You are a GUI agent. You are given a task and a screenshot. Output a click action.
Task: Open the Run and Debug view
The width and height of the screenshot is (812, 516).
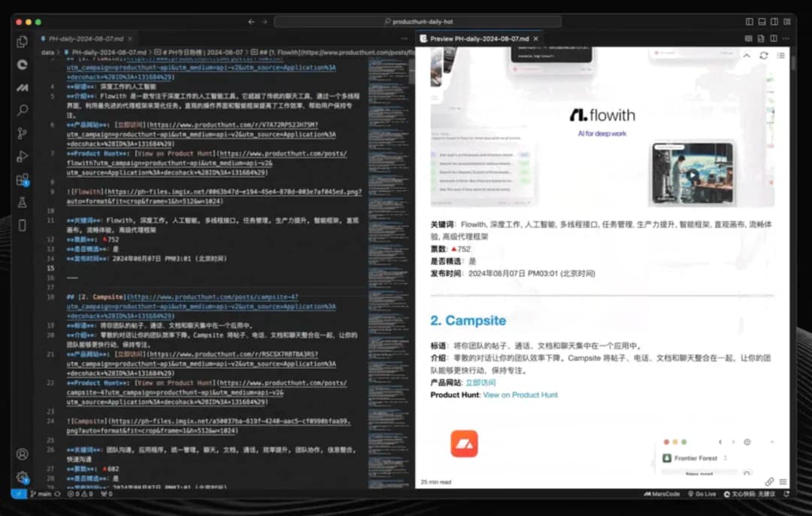tap(23, 156)
